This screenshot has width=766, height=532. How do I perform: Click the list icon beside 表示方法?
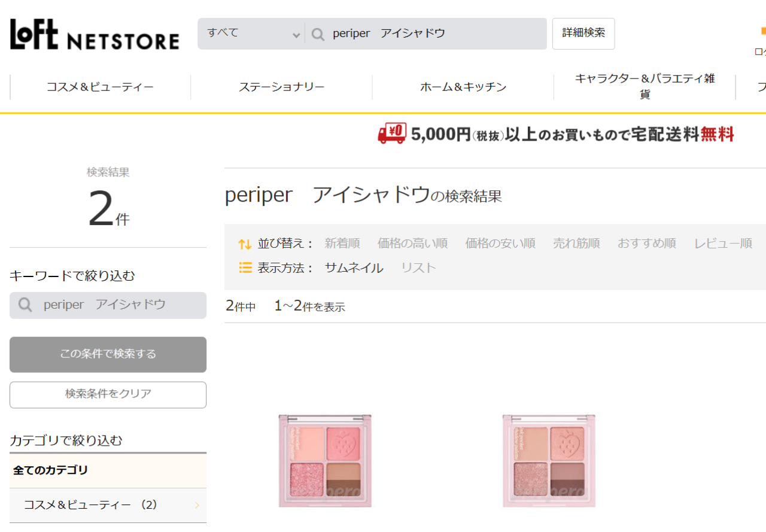(245, 267)
